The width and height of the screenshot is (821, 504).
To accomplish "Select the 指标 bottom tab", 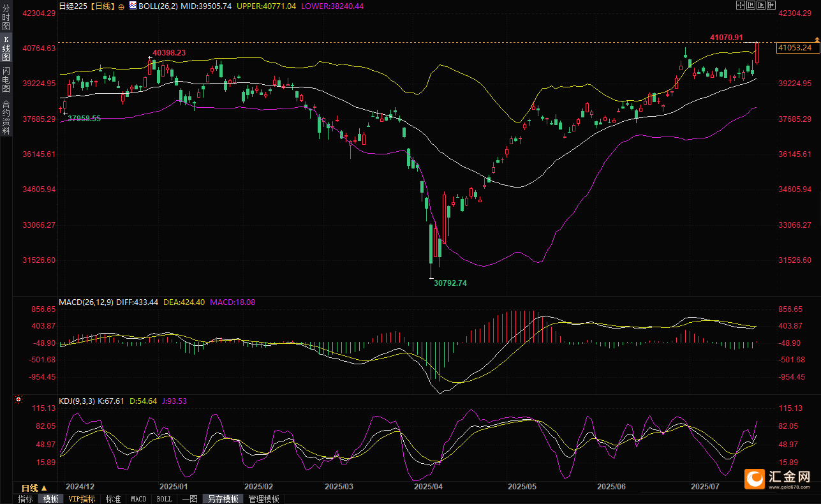I will [x=26, y=499].
